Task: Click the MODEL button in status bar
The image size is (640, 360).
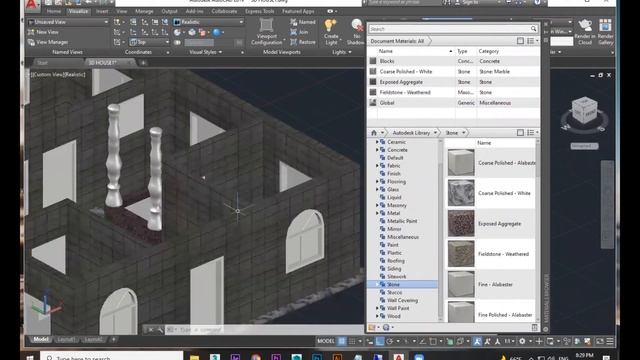Action: point(326,341)
